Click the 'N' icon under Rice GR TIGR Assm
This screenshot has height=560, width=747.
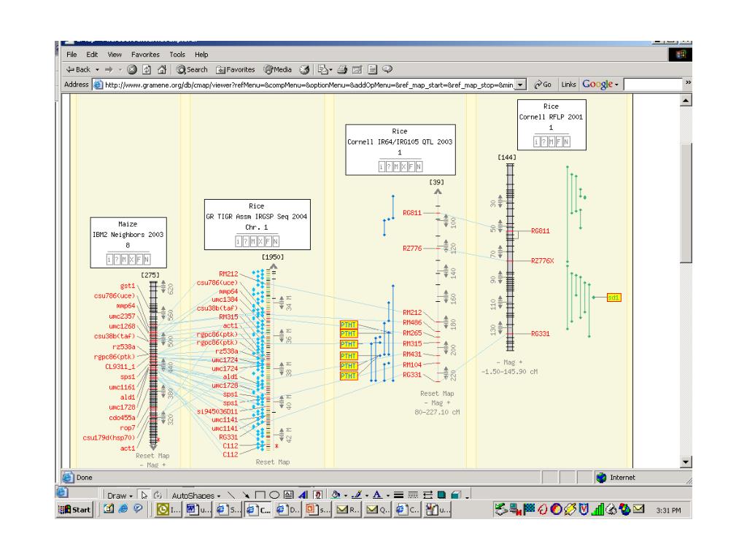point(275,241)
